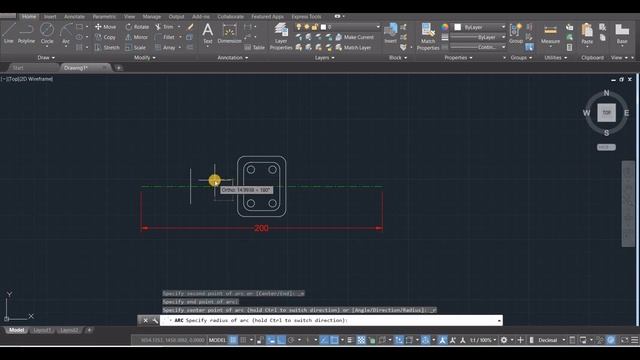Select the Arc tool

coord(66,33)
